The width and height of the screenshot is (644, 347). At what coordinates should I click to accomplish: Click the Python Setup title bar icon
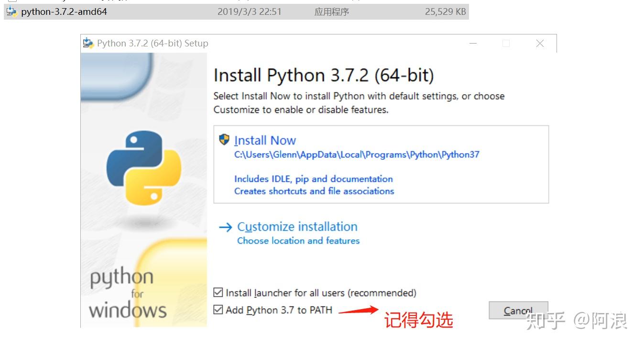click(88, 43)
